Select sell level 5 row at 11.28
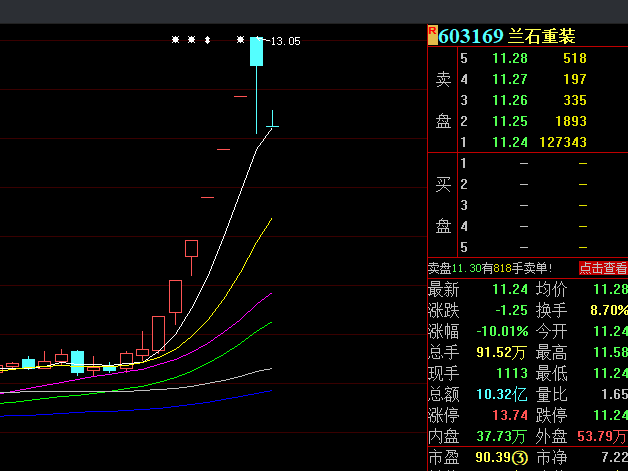Viewport: 628px width, 471px height. 526,58
